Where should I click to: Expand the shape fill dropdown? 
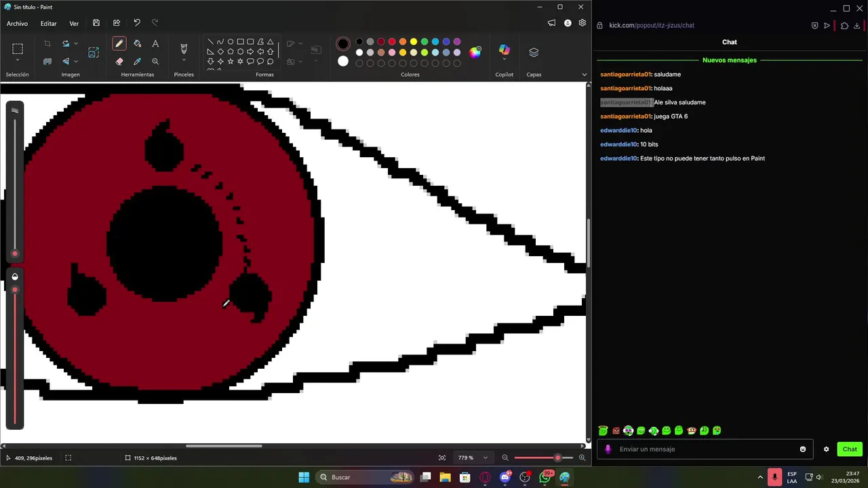[x=300, y=61]
